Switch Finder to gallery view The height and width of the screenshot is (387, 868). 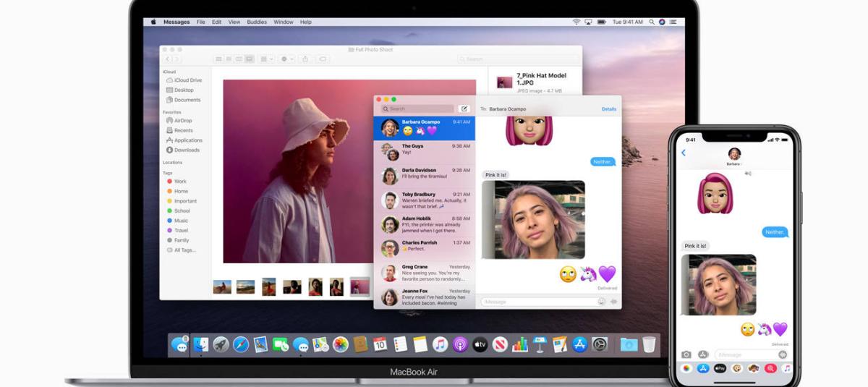(250, 59)
